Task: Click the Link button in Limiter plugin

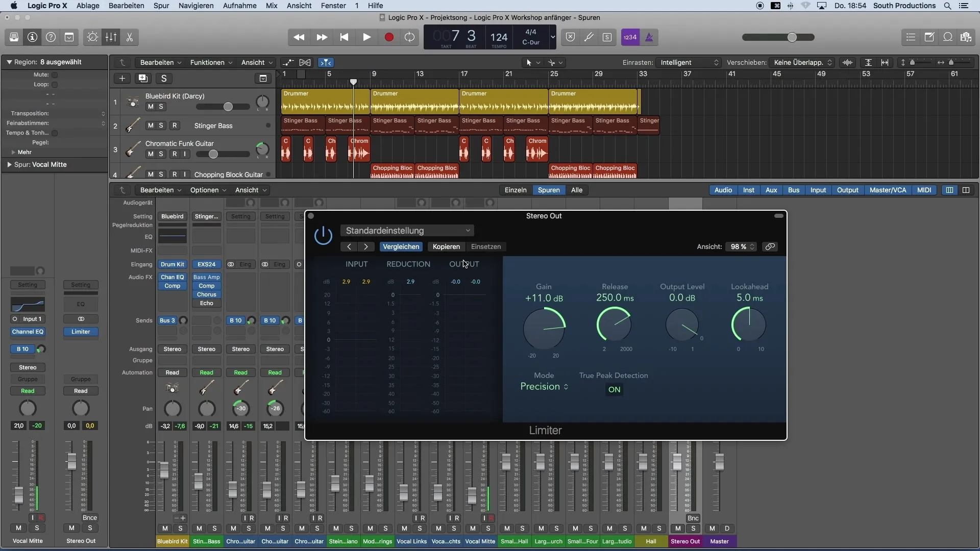Action: point(770,246)
